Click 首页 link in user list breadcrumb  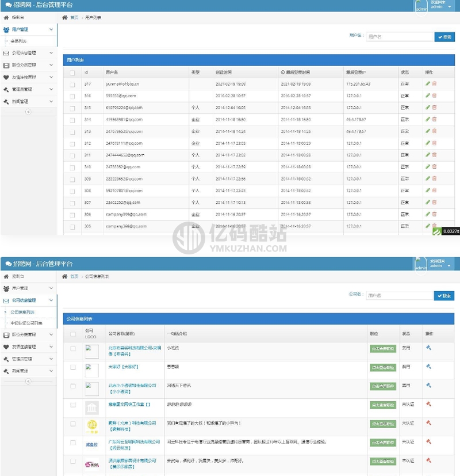(74, 18)
